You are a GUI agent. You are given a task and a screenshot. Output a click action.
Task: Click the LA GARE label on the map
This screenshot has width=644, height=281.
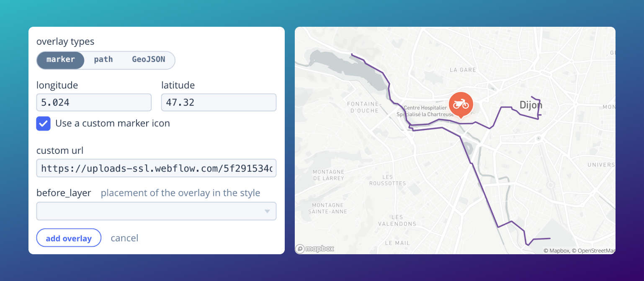[x=463, y=70]
